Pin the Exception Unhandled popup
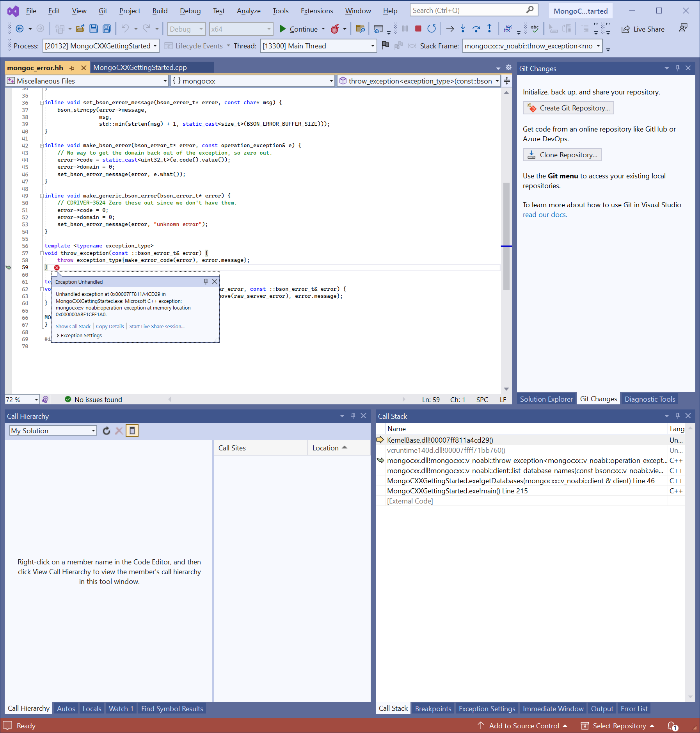Viewport: 700px width, 733px height. click(206, 281)
